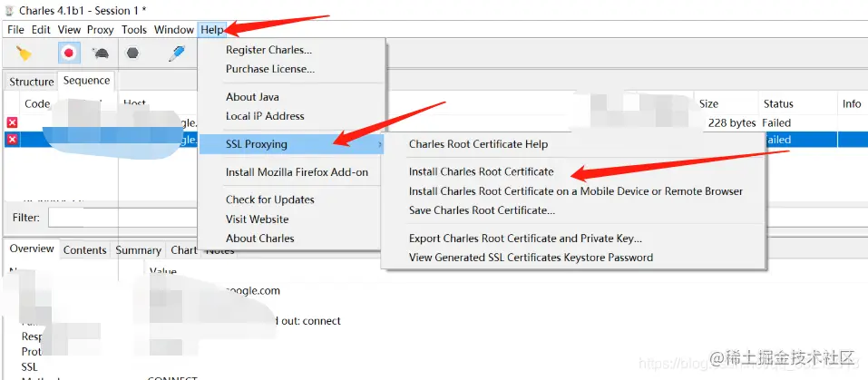This screenshot has height=380, width=868.
Task: Open the Edit menu
Action: click(x=41, y=30)
